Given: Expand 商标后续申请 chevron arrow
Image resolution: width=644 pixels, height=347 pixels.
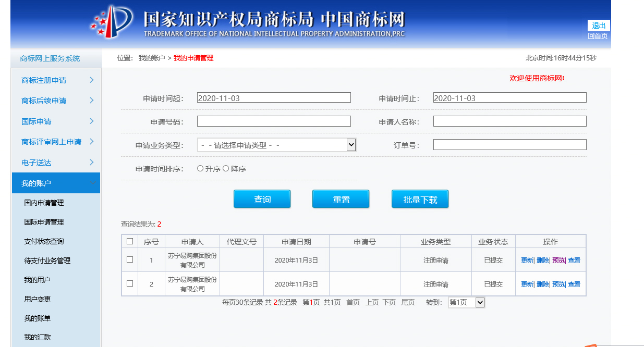Looking at the screenshot, I should point(92,100).
